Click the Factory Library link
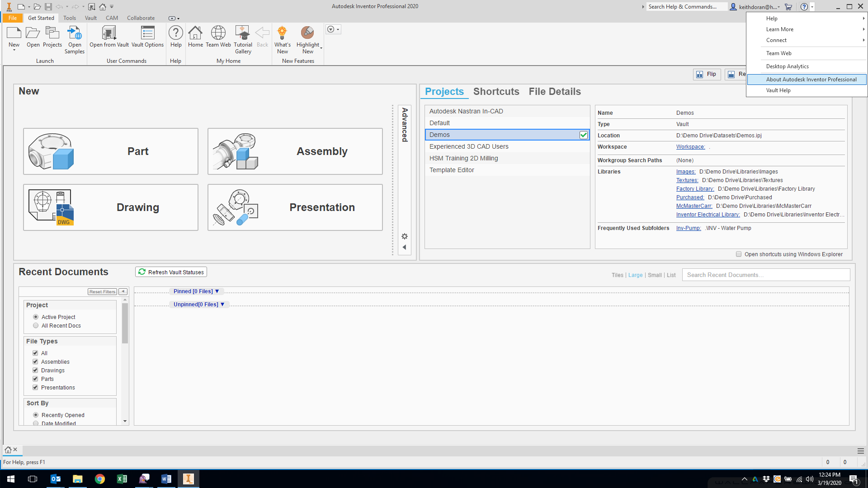Image resolution: width=868 pixels, height=488 pixels. pos(695,189)
